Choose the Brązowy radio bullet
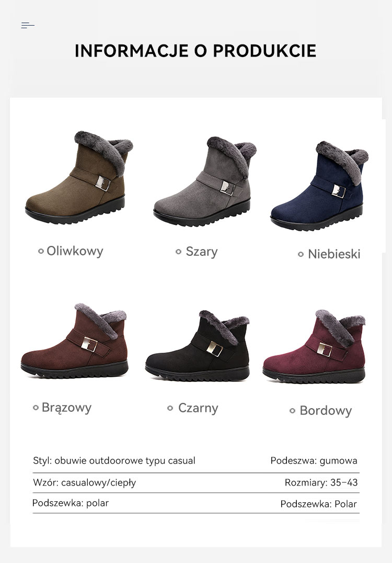Screen dimensions: 392x563 pyautogui.click(x=36, y=408)
